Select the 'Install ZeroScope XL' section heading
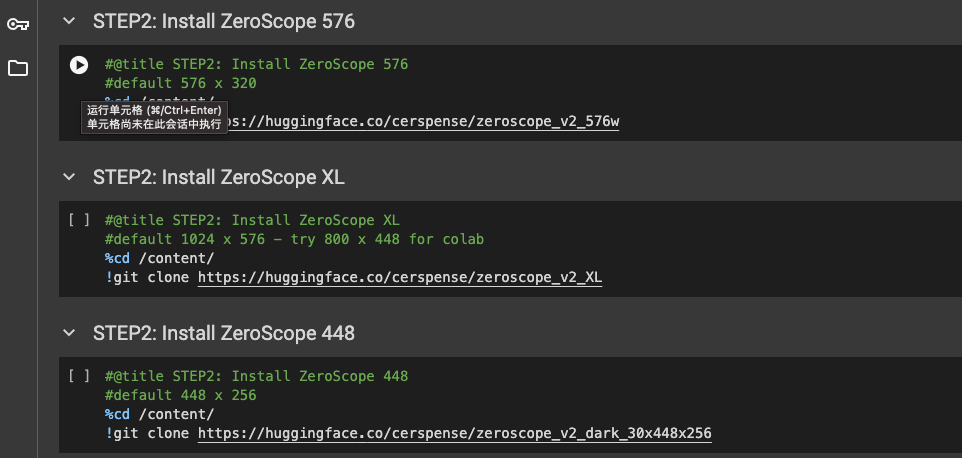Image resolution: width=962 pixels, height=458 pixels. pos(218,177)
